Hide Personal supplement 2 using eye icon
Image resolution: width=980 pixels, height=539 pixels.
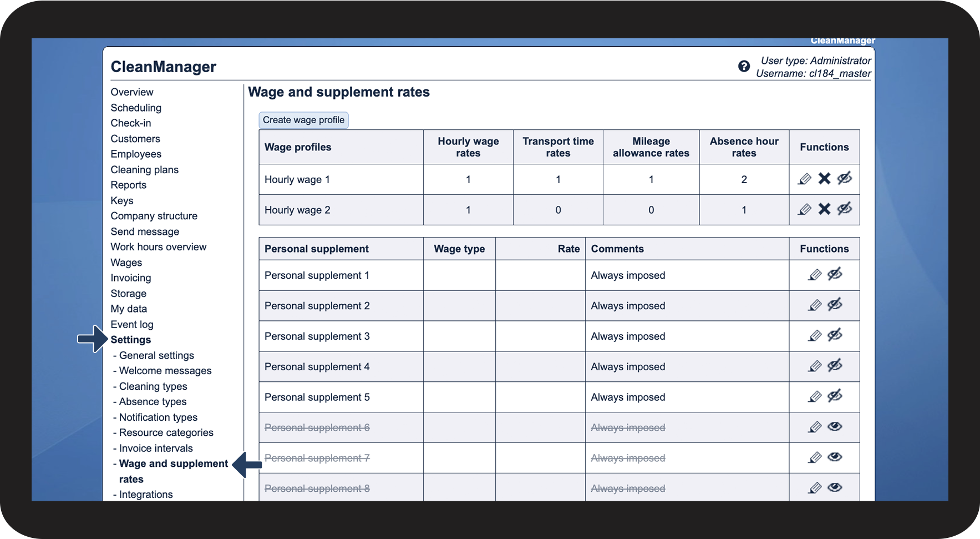835,305
